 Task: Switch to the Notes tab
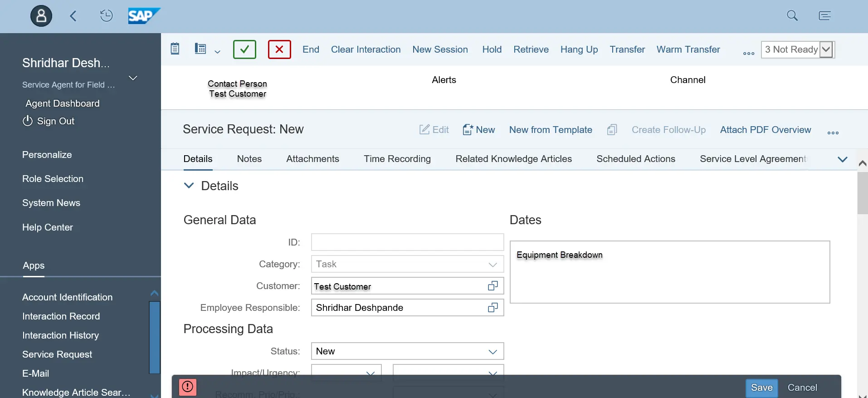pyautogui.click(x=249, y=159)
